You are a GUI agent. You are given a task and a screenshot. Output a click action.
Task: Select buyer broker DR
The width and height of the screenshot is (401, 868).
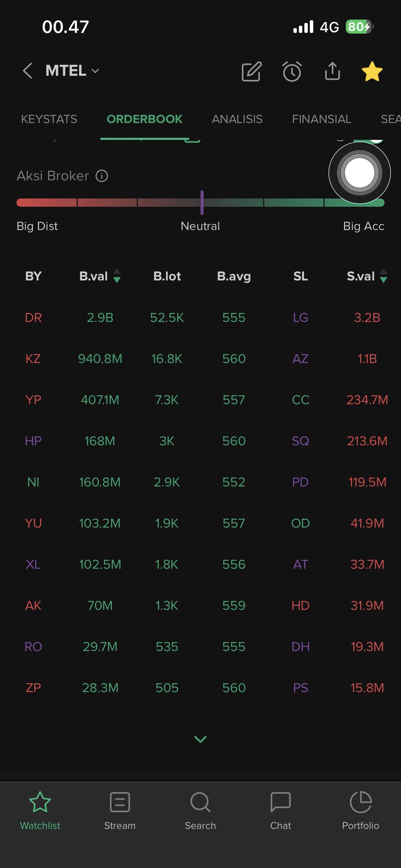pyautogui.click(x=33, y=318)
